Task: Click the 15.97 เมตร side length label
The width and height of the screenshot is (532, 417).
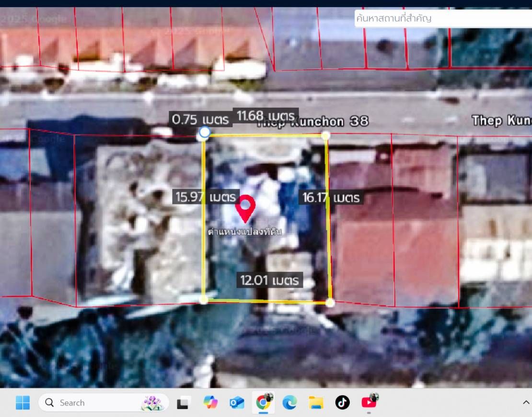Action: tap(206, 197)
